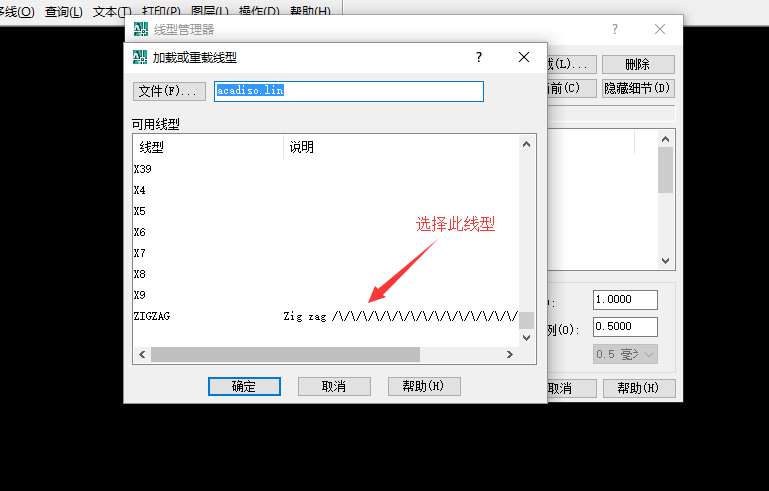Click the acadiso.lin filename input field
Image resolution: width=769 pixels, height=491 pixels.
(349, 91)
